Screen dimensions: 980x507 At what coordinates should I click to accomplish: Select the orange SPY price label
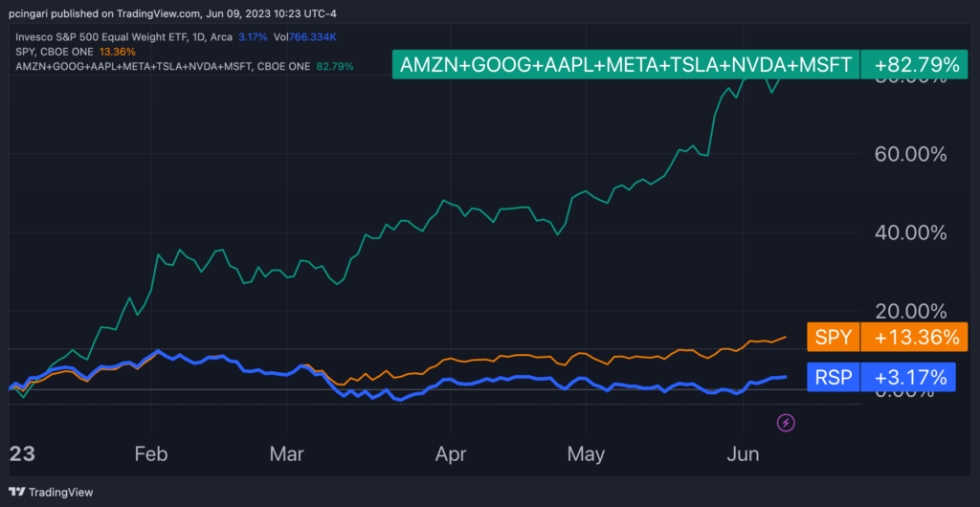tap(834, 337)
